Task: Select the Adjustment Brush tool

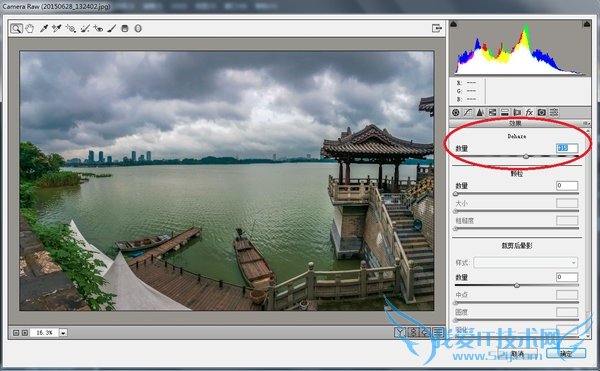Action: 111,28
